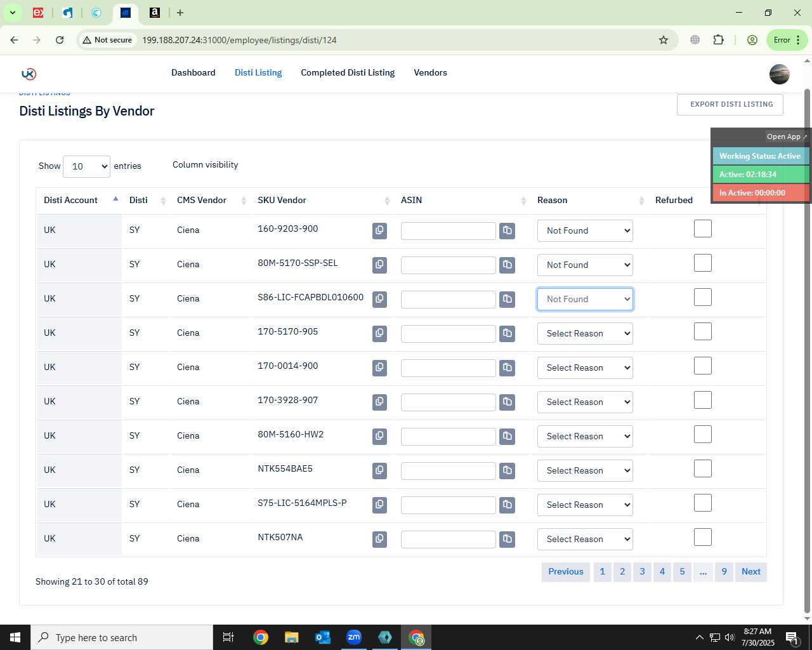Screen dimensions: 812x650
Task: Click ASIN input for 160-9203-900
Action: point(449,231)
